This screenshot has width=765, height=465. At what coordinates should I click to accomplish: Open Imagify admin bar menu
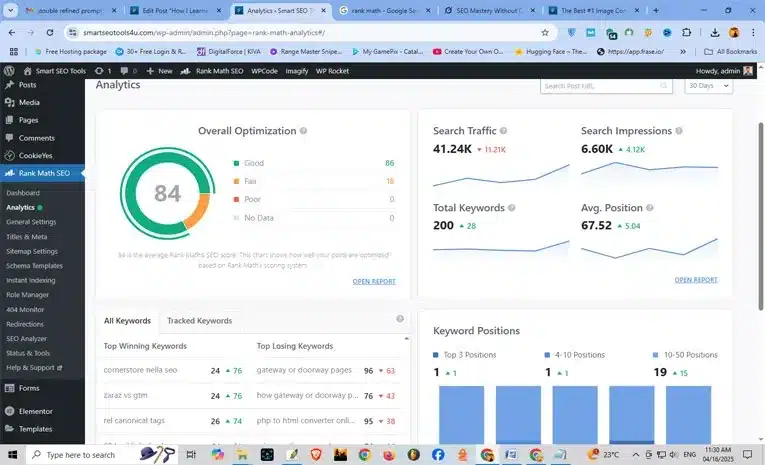[x=297, y=71]
